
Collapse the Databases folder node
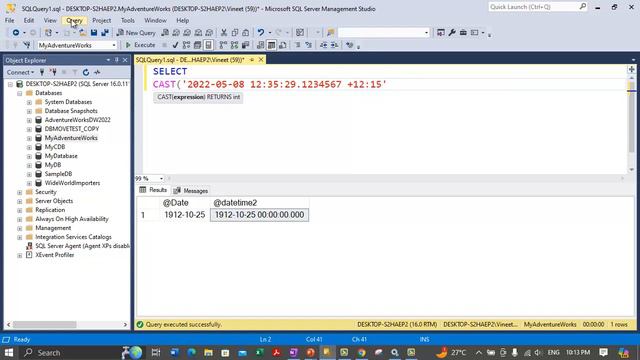pos(20,93)
